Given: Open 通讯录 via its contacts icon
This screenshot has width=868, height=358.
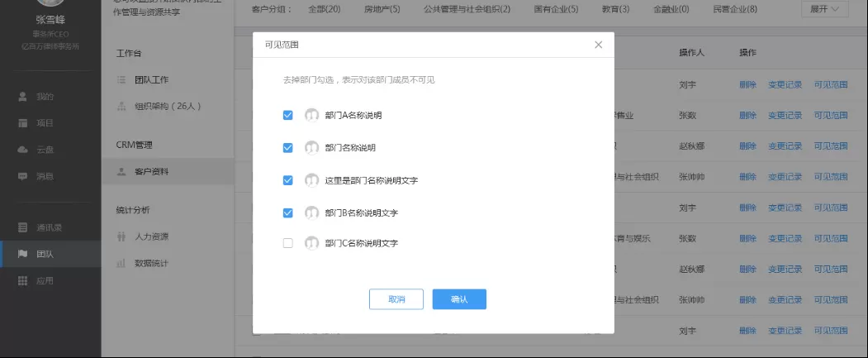Looking at the screenshot, I should [x=22, y=227].
